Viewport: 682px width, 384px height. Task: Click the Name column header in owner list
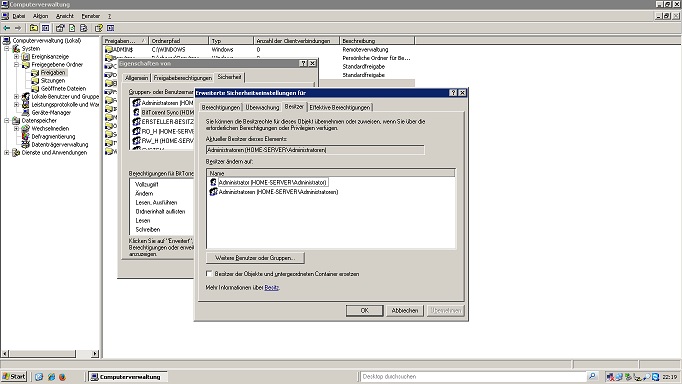(x=331, y=173)
